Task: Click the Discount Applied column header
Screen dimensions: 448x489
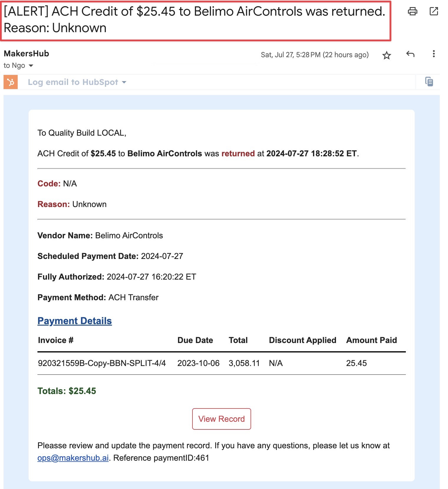Action: 302,340
